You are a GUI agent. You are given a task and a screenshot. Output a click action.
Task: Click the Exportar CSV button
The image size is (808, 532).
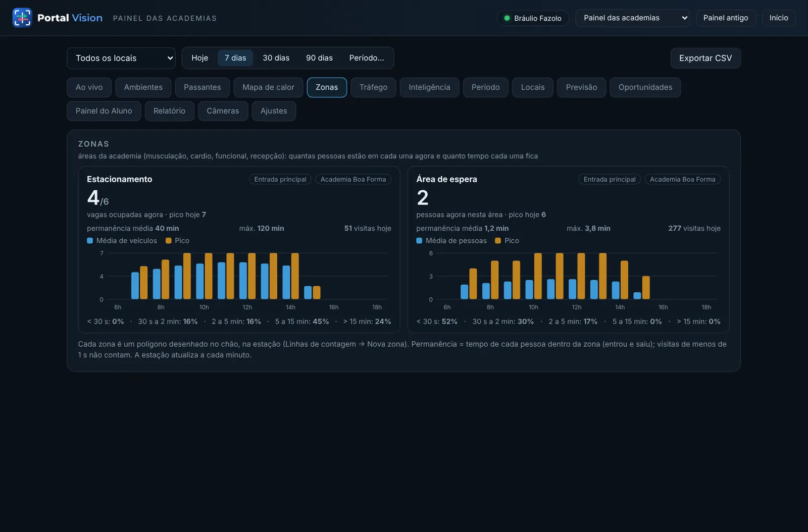(705, 58)
